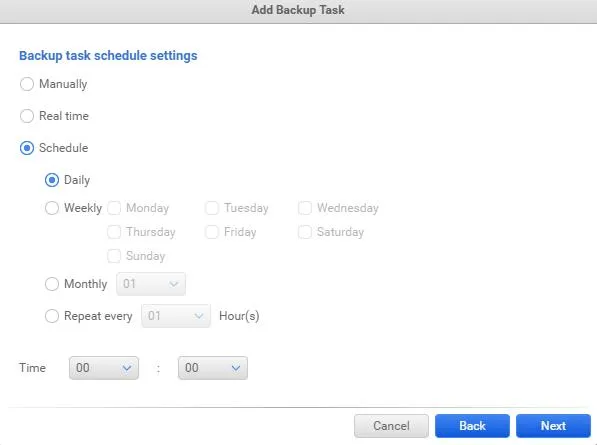Tick the Monday checkbox
597x445 pixels.
[114, 208]
